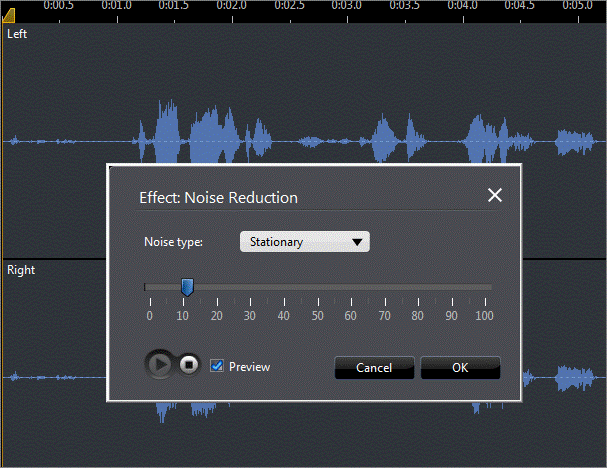Image resolution: width=607 pixels, height=468 pixels.
Task: Play the noise reduction preview
Action: click(x=160, y=364)
